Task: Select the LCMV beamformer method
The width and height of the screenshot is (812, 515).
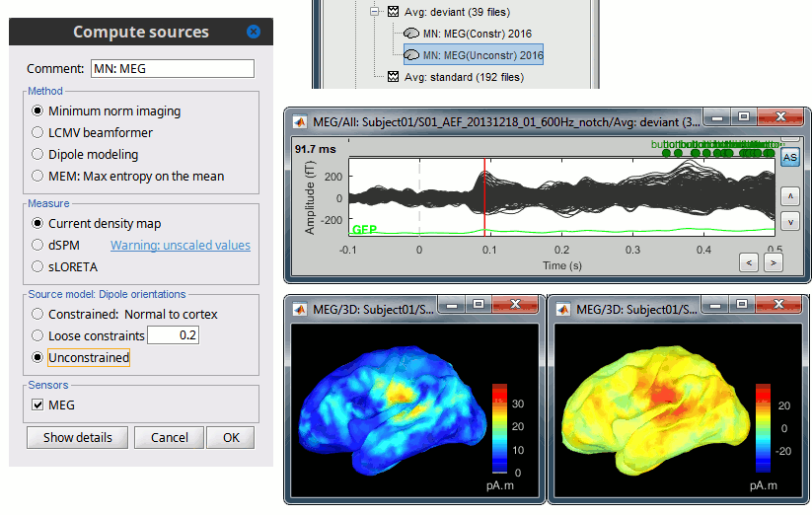Action: point(38,133)
